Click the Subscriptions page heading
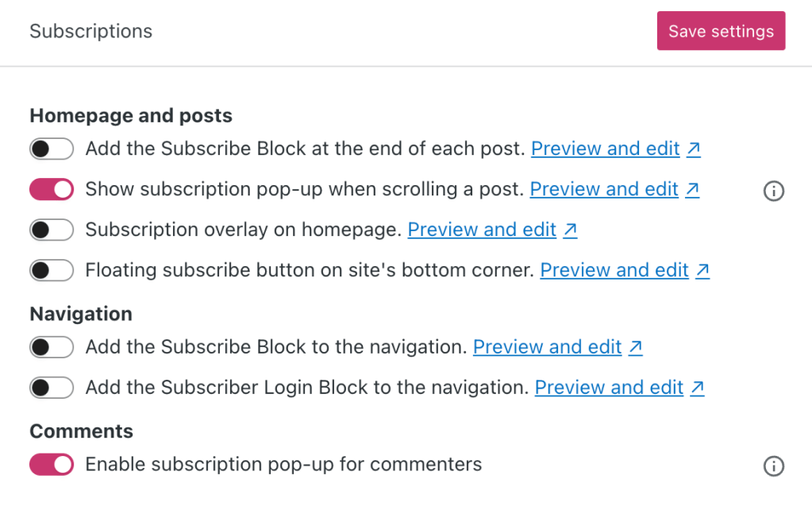The image size is (812, 514). tap(90, 32)
